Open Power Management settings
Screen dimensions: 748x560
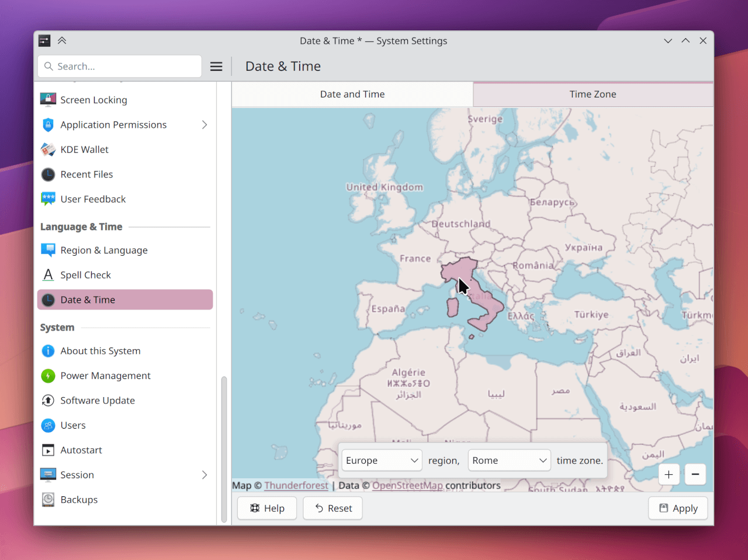click(x=105, y=375)
